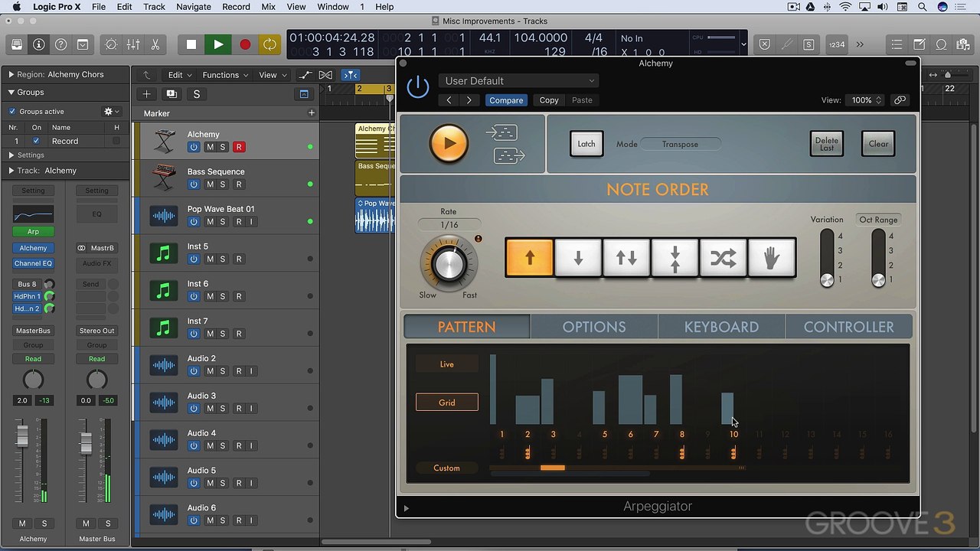The height and width of the screenshot is (551, 980).
Task: Click the Audio 2 track waveform icon
Action: (x=164, y=365)
